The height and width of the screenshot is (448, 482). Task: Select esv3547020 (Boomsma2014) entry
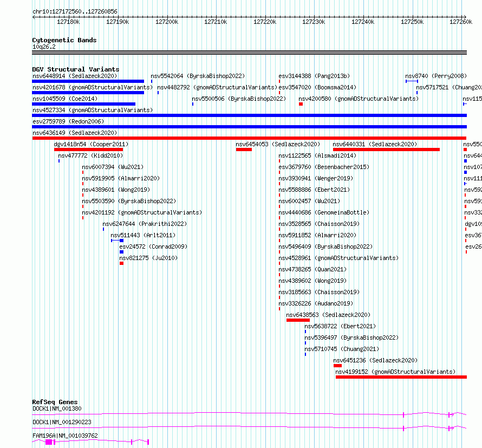point(317,87)
